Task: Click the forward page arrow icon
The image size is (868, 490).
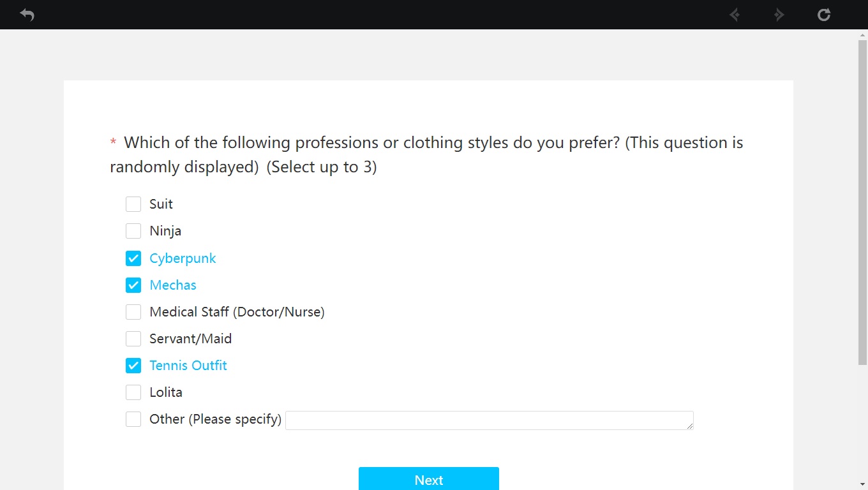Action: click(779, 15)
